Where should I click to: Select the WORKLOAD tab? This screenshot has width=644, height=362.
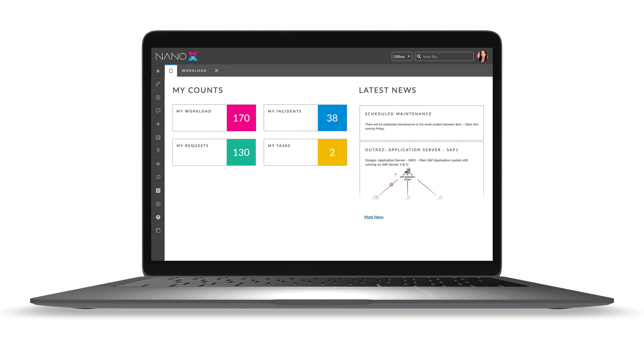pyautogui.click(x=194, y=70)
